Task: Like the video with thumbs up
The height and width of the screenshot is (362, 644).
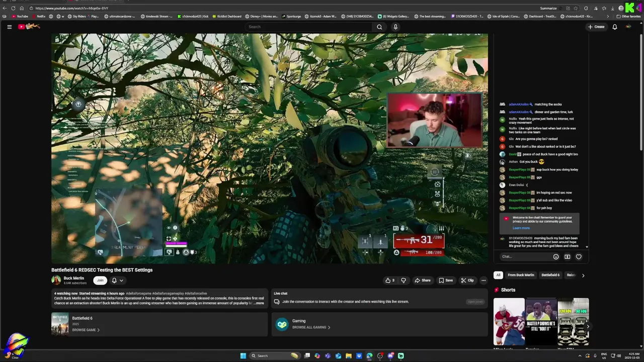Action: click(x=390, y=280)
